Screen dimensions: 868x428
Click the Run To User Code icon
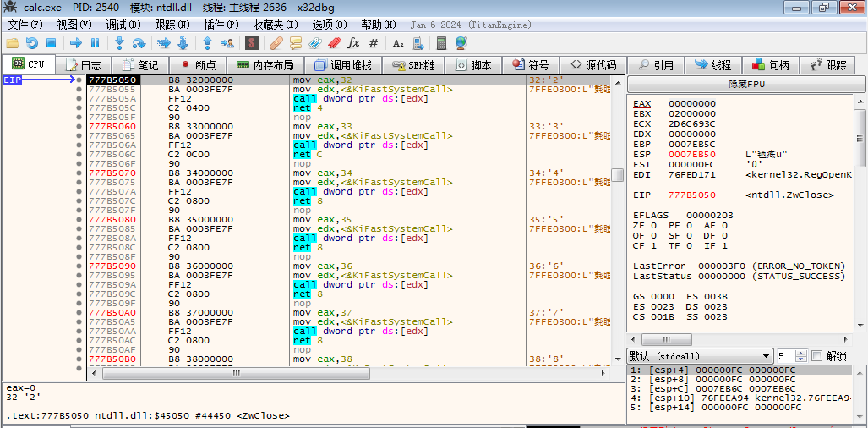click(x=227, y=42)
